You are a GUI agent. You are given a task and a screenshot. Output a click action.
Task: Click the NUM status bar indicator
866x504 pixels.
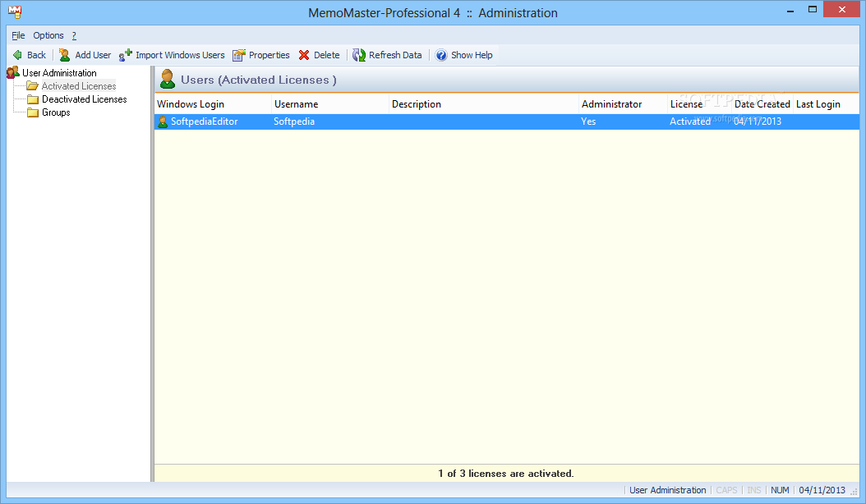coord(780,490)
